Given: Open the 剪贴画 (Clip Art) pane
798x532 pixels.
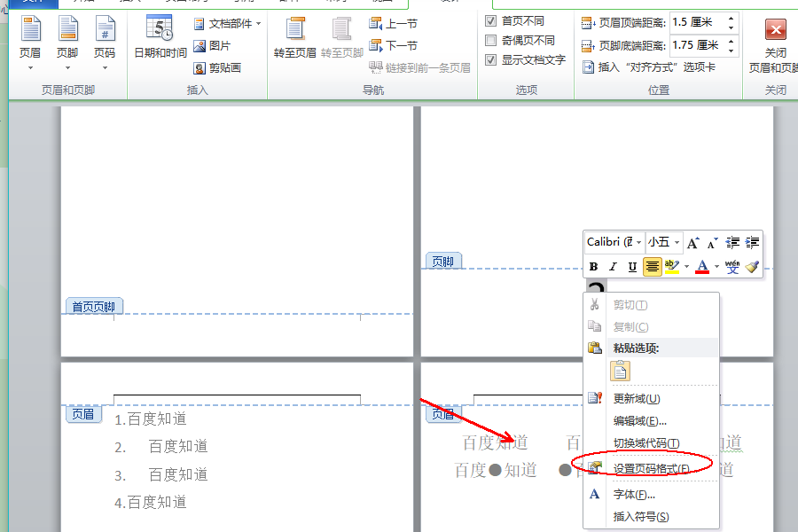Looking at the screenshot, I should pos(213,66).
